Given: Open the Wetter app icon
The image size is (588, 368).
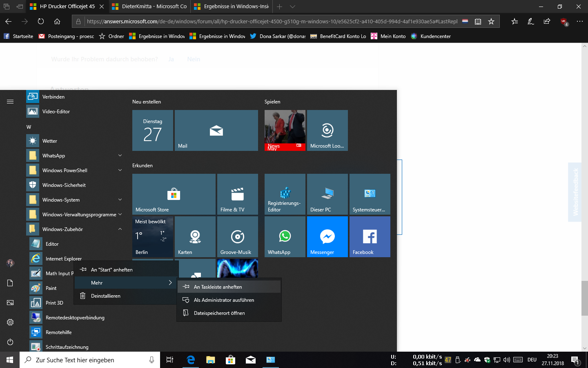Looking at the screenshot, I should (x=33, y=141).
